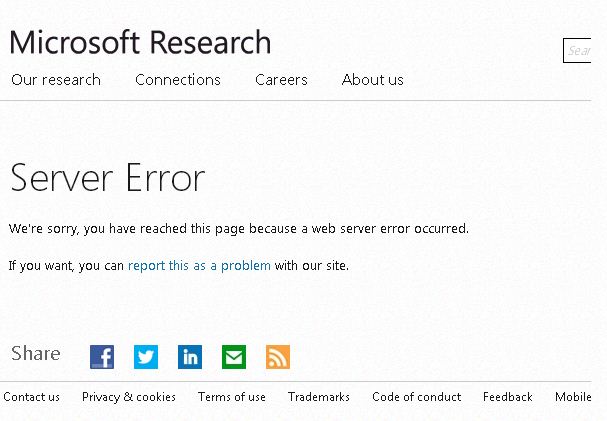Click the green email share icon
The image size is (607, 421).
[234, 356]
